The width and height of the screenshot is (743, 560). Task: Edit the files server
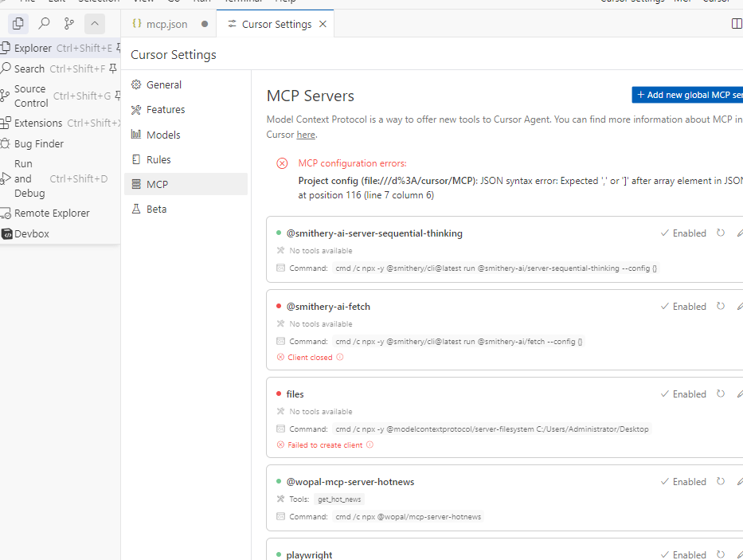tap(740, 394)
